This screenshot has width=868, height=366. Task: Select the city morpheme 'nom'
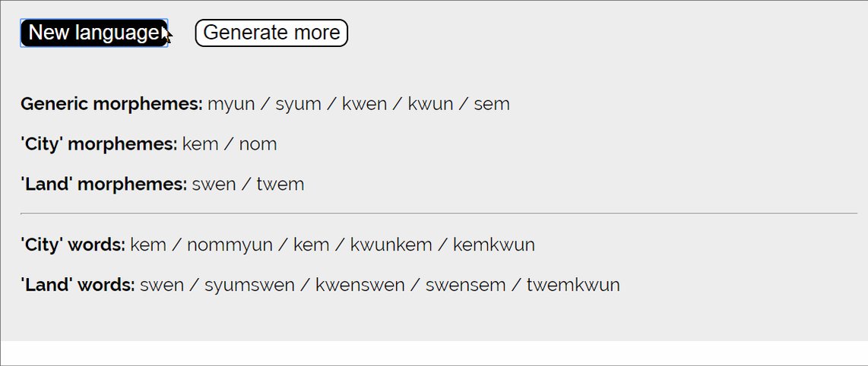click(258, 144)
